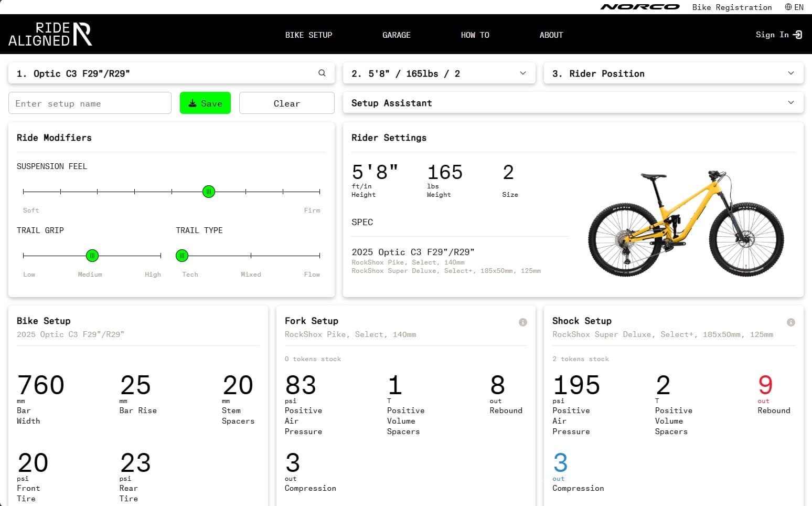Click the Optic C3 F29"/R29" bike search field
Viewport: 812px width, 506px height.
(172, 73)
